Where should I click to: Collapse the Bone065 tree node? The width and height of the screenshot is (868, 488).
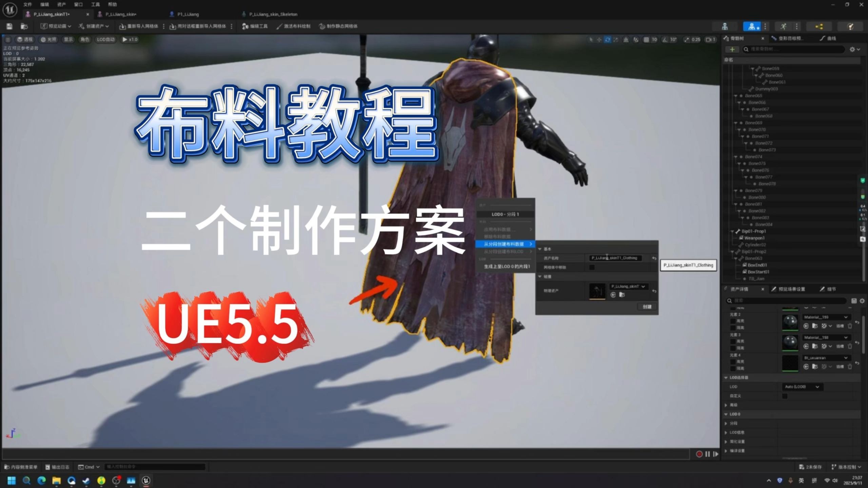(x=736, y=96)
